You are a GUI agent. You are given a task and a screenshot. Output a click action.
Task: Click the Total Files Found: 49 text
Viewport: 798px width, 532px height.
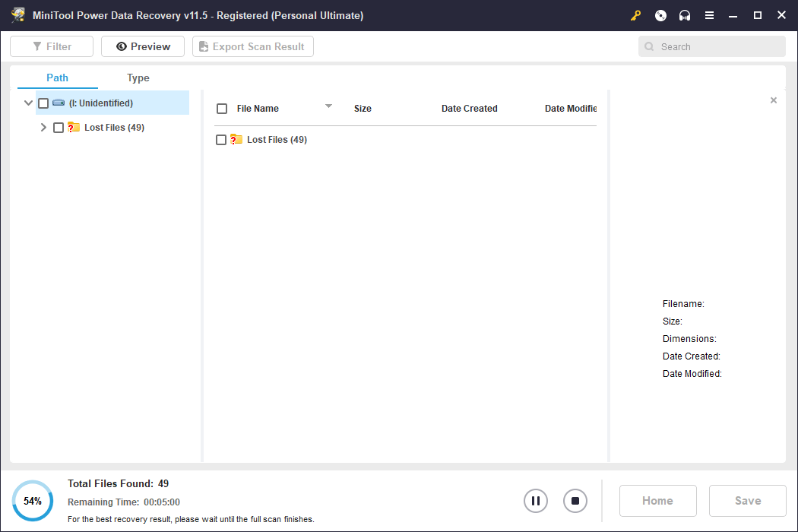point(118,483)
